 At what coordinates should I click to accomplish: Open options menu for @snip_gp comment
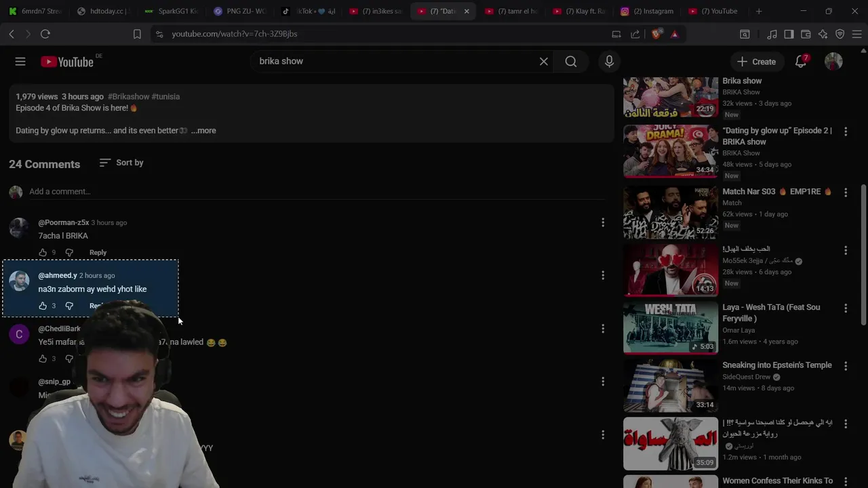tap(603, 382)
